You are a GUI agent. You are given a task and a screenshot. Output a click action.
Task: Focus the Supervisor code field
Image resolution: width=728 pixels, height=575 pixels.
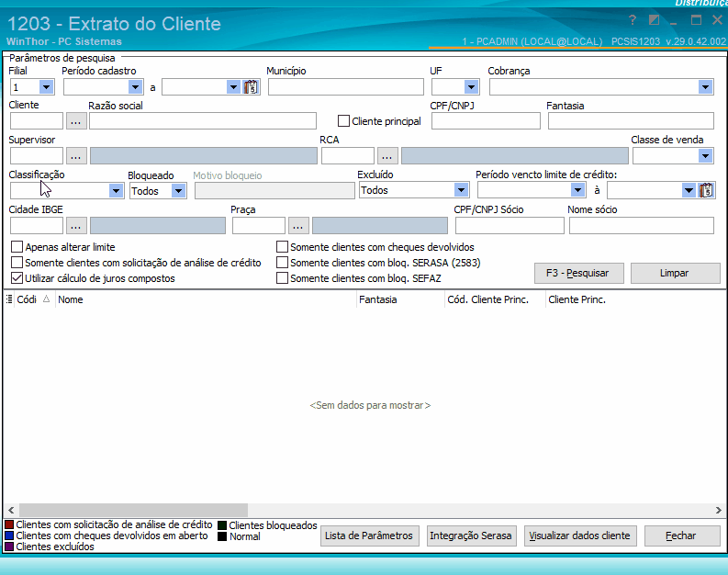pyautogui.click(x=37, y=155)
